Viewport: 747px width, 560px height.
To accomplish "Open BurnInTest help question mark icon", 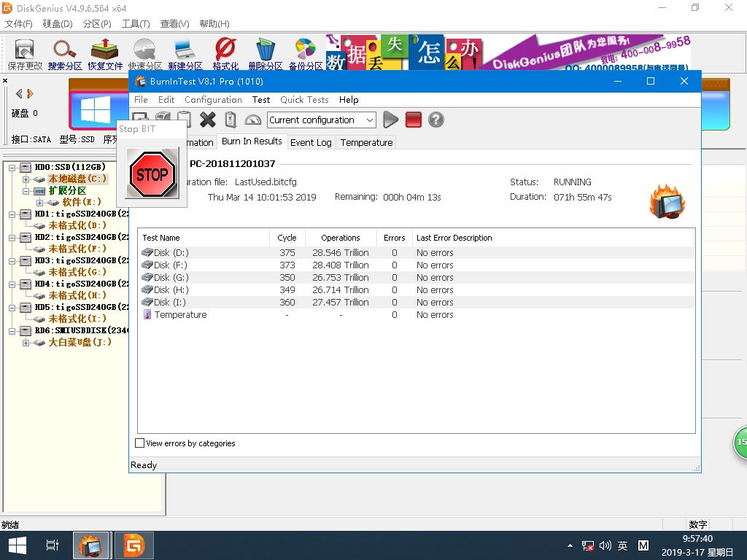I will [436, 120].
